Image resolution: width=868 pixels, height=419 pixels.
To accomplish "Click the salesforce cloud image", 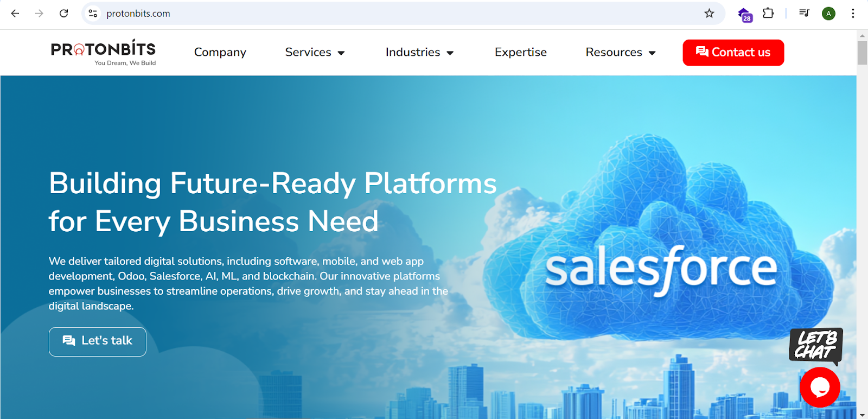I will point(659,239).
